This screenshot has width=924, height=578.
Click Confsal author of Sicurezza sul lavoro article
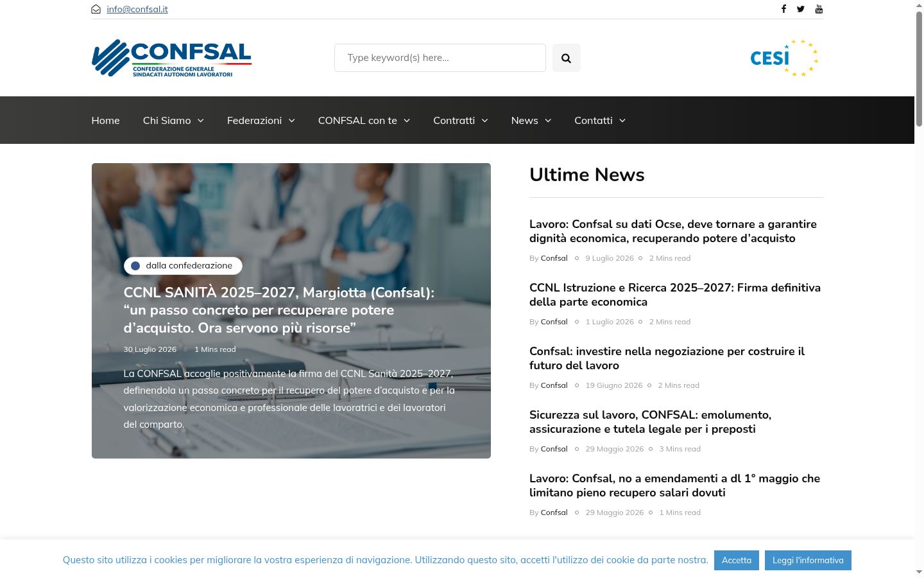click(x=554, y=449)
